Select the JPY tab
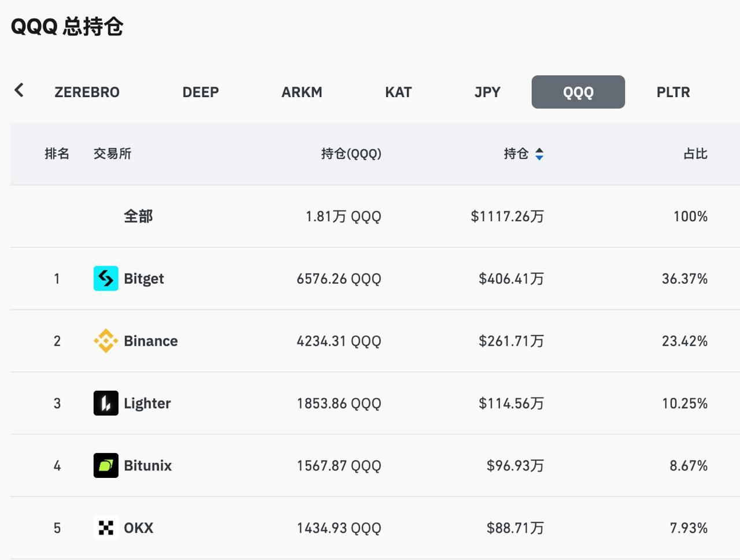The image size is (740, 560). click(487, 92)
